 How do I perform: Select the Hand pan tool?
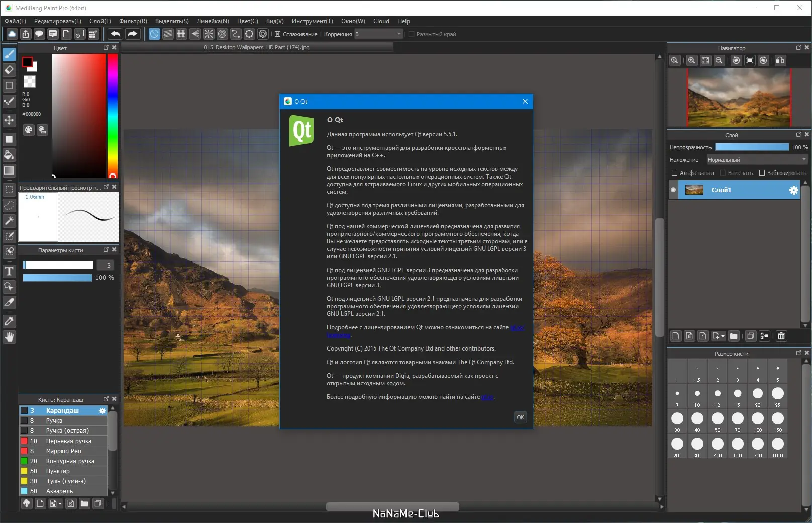pos(9,337)
